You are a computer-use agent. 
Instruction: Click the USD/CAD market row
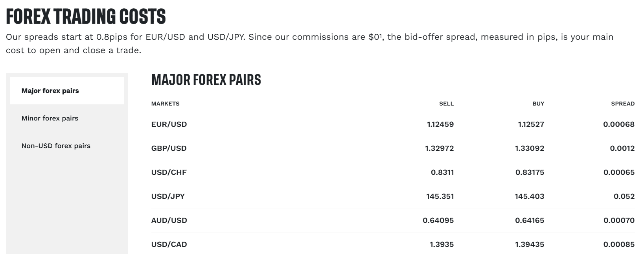tap(169, 244)
